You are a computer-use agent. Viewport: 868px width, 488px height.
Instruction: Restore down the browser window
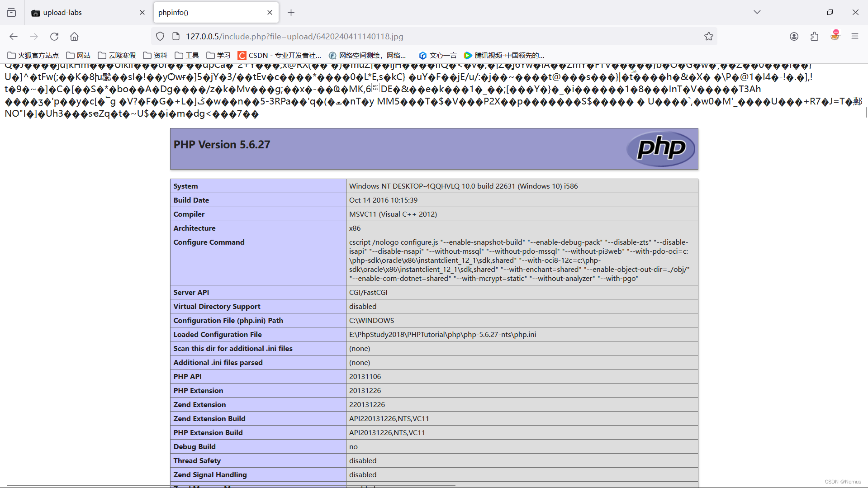click(x=830, y=12)
